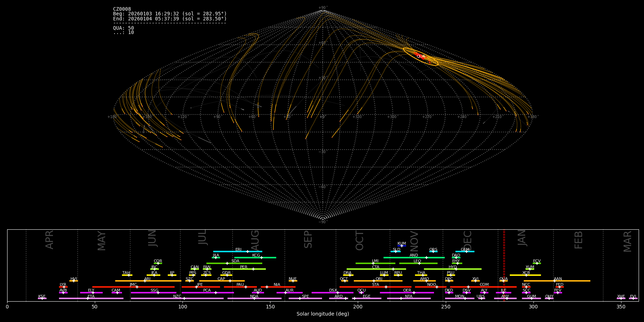The width and height of the screenshot is (644, 322).
Task: Select the GEM shower bar in the timeline
Action: pos(465,252)
